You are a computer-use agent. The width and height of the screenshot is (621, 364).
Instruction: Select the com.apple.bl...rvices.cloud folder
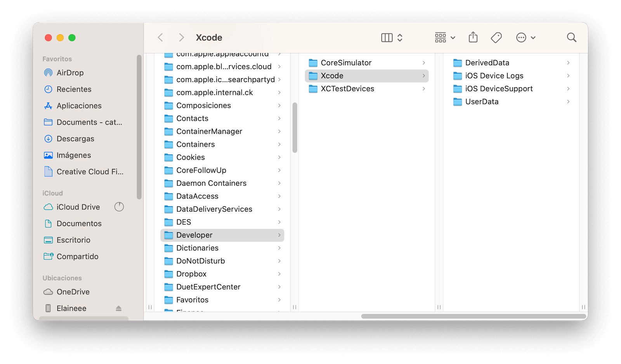[x=222, y=67]
